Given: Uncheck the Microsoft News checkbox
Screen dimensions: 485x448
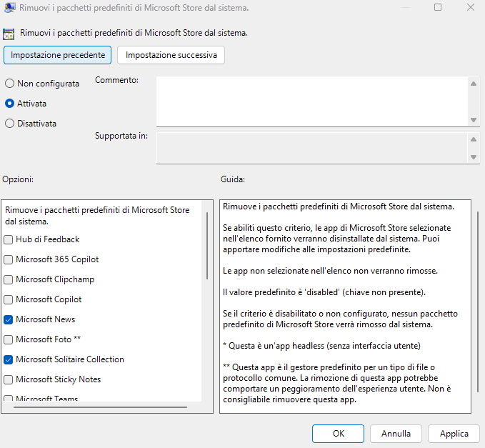Looking at the screenshot, I should 9,319.
